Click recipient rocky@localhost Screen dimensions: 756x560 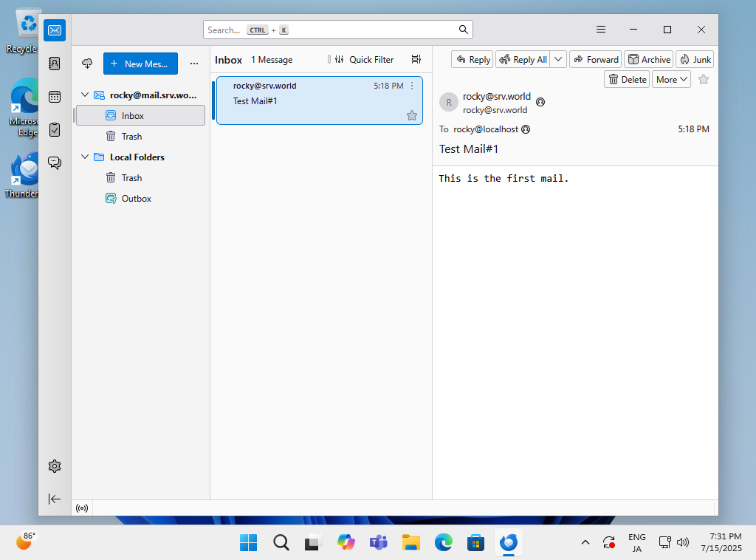486,129
